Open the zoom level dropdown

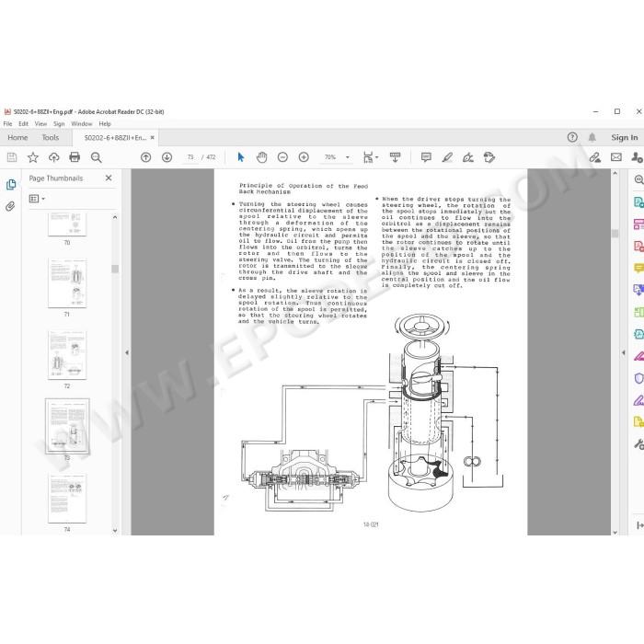(x=348, y=157)
